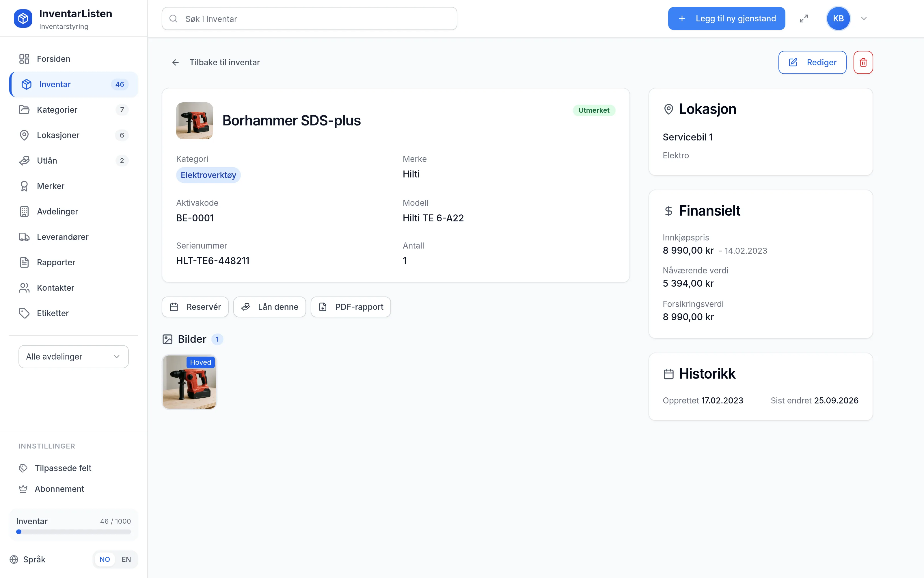Viewport: 924px width, 578px height.
Task: Click the Rapporter document icon
Action: [x=24, y=262]
